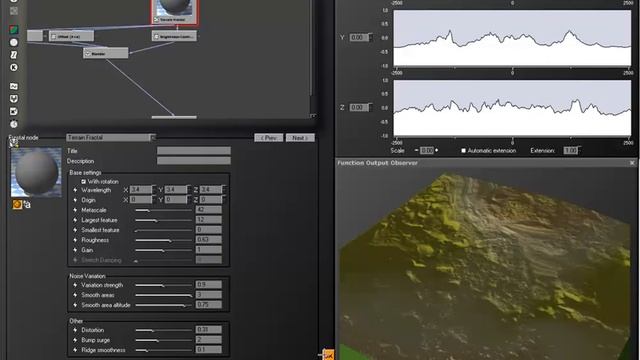Click the connect icon beside Bump surge

[75, 340]
